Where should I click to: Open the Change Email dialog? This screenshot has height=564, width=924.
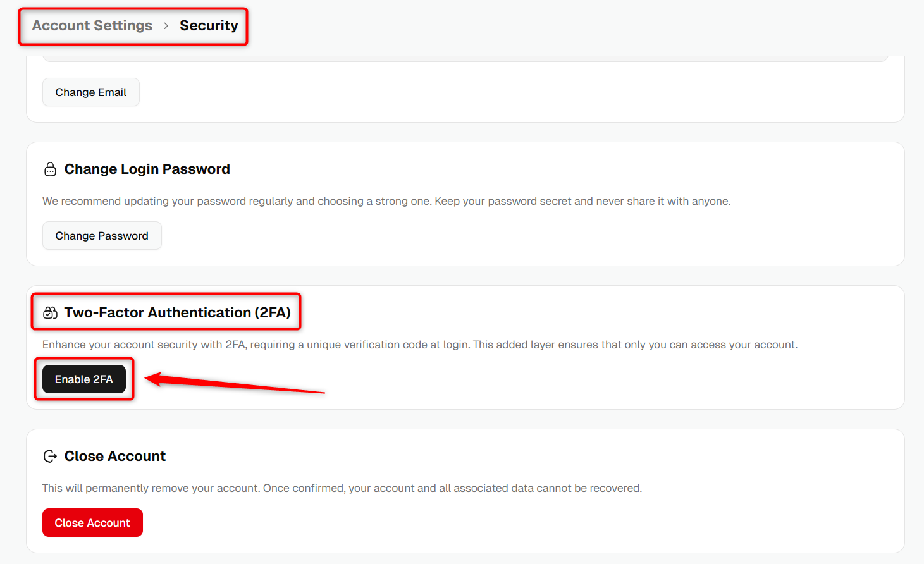pos(91,92)
